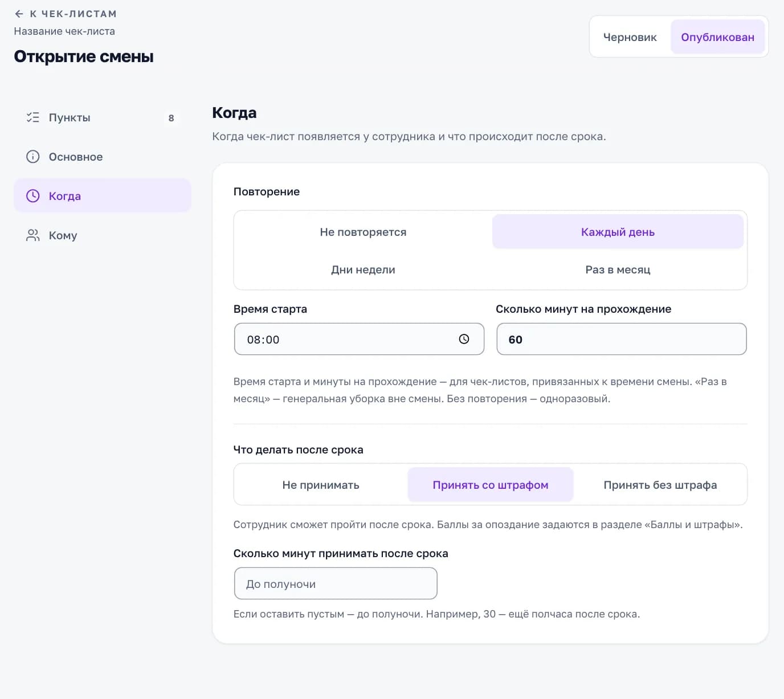Open the Кому section
This screenshot has width=784, height=699.
(x=103, y=235)
